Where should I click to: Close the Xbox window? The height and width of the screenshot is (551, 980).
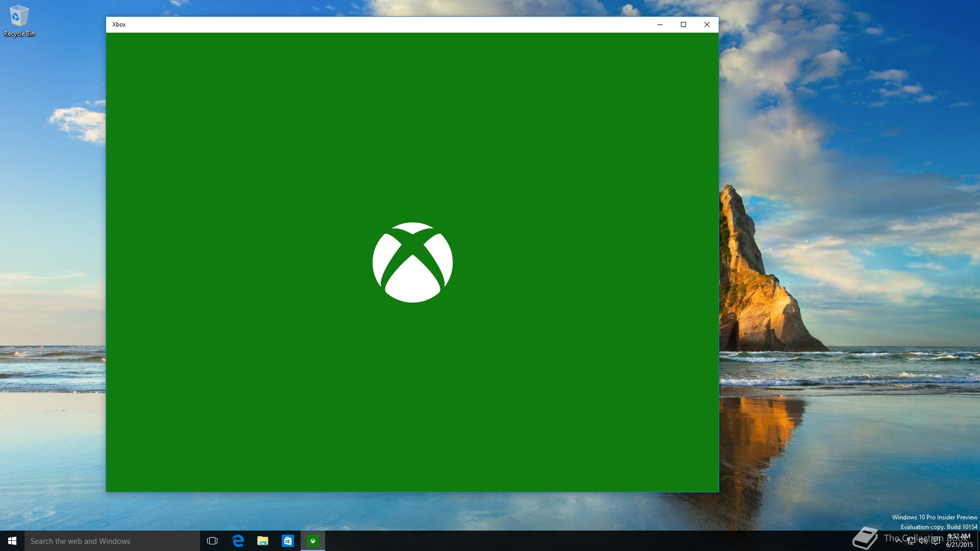click(707, 24)
